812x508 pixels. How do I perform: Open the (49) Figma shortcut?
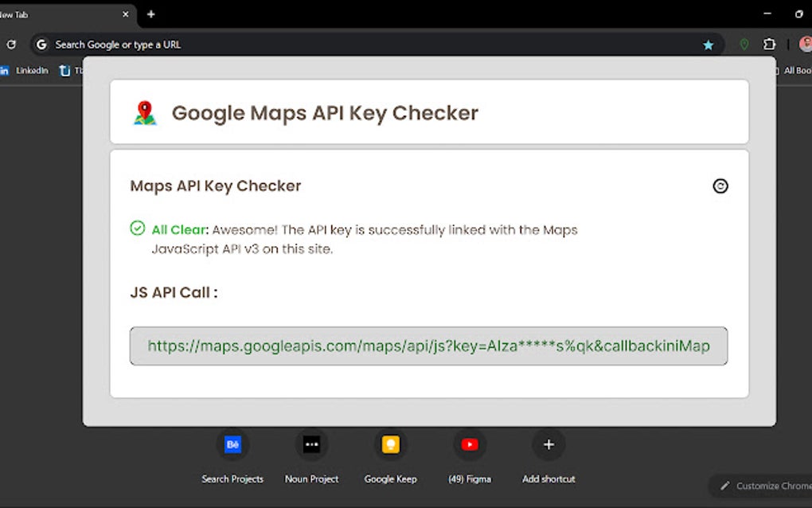click(470, 444)
